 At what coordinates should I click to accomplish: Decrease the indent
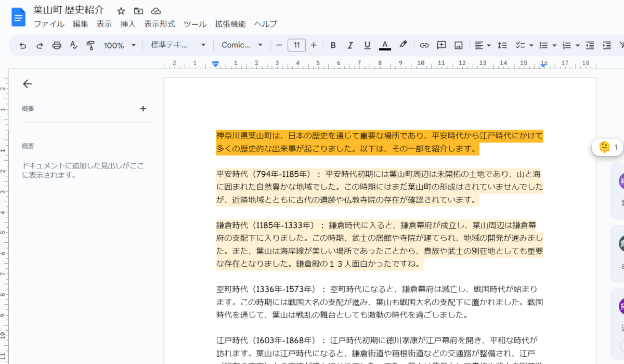[590, 45]
